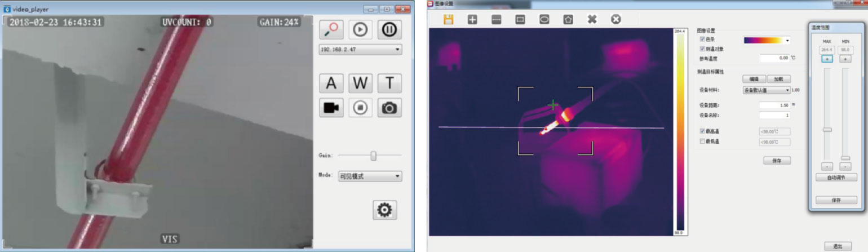Toggle the 最高温 checkbox
Viewport: 868px width, 252px height.
coord(702,131)
